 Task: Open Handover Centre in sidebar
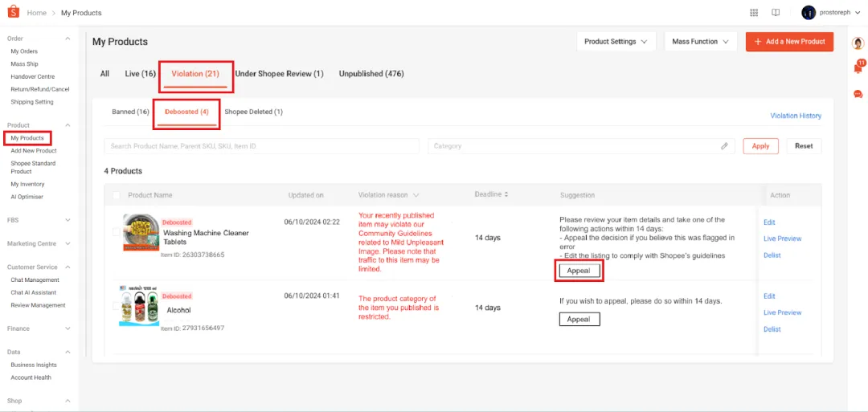click(33, 77)
